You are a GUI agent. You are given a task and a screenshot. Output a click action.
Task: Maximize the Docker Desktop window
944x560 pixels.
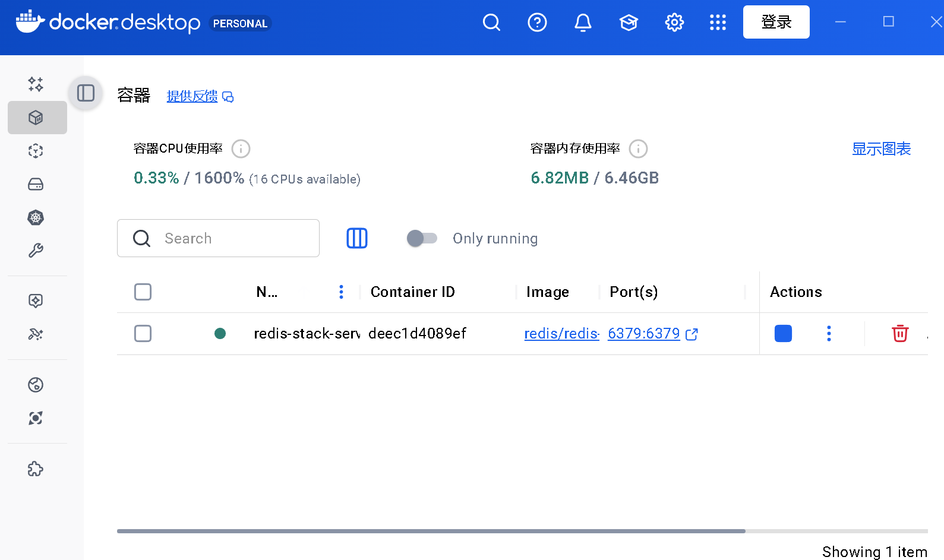[888, 22]
